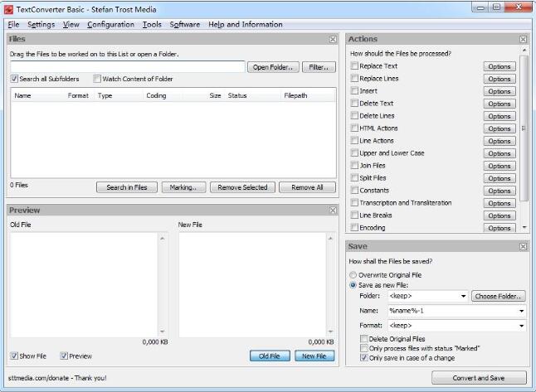Viewport: 536px width, 392px height.
Task: Open Options for Replace Text
Action: pyautogui.click(x=499, y=66)
